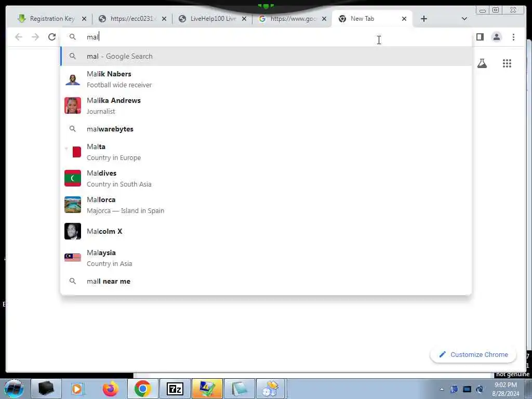
Task: Click the address bar containing 'mal'
Action: [266, 37]
